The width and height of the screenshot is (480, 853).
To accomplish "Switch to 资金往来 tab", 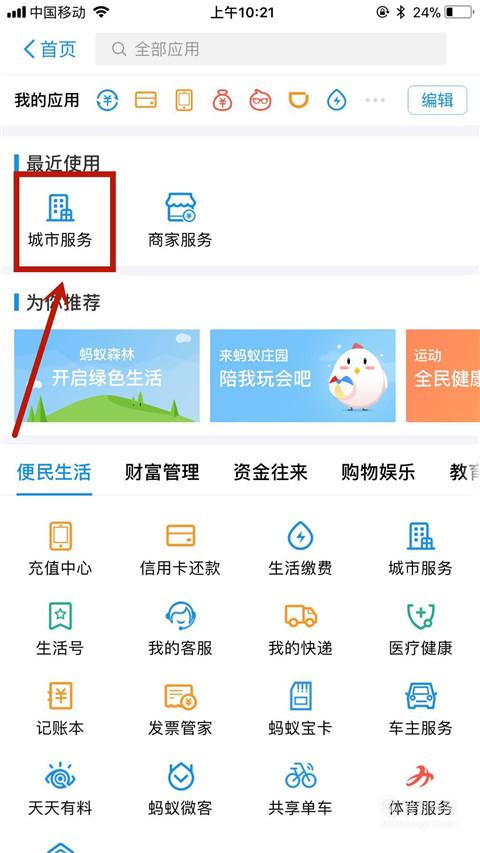I will point(270,472).
